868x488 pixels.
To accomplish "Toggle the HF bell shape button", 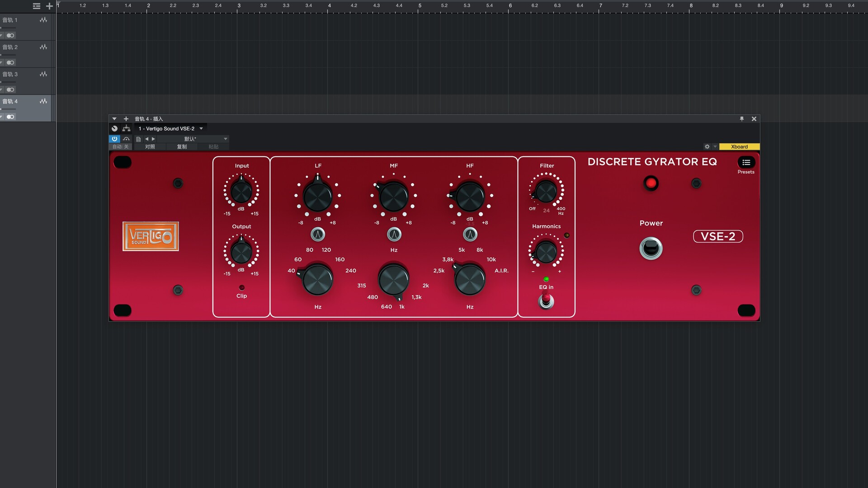I will pyautogui.click(x=470, y=234).
